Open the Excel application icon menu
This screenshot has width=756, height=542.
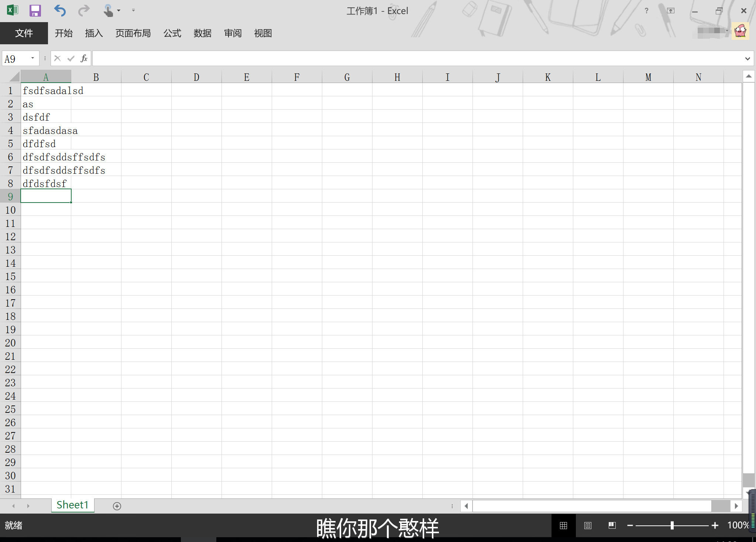(x=12, y=10)
